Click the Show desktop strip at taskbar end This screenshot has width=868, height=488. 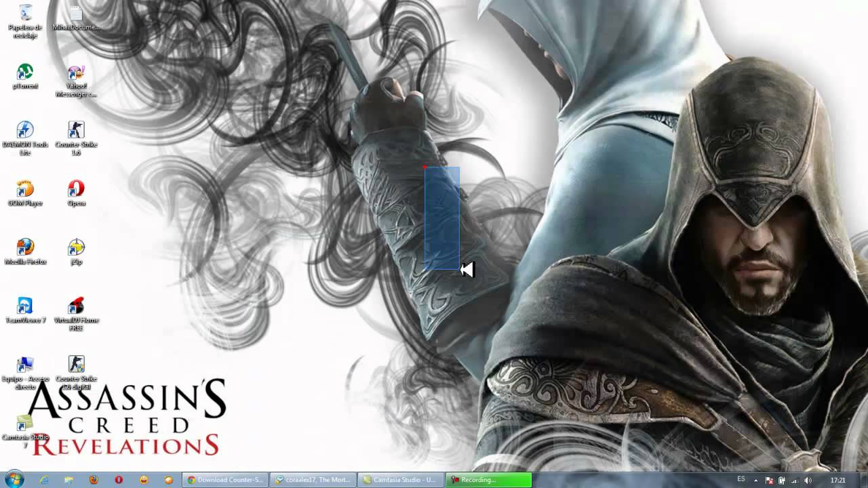coord(863,480)
